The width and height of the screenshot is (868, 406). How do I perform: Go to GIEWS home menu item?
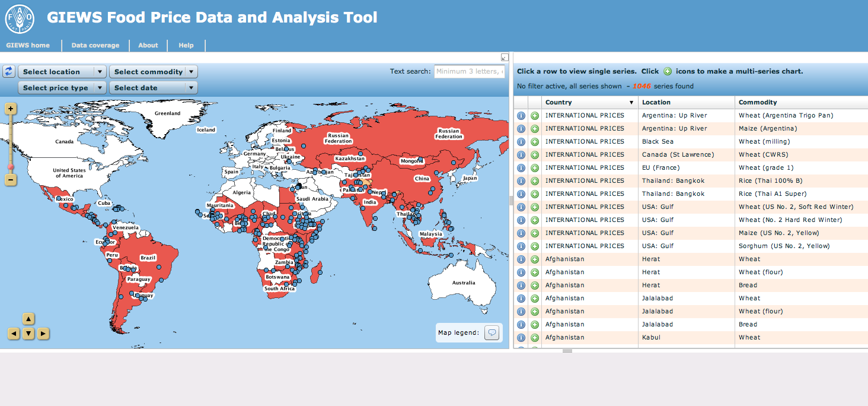point(28,45)
